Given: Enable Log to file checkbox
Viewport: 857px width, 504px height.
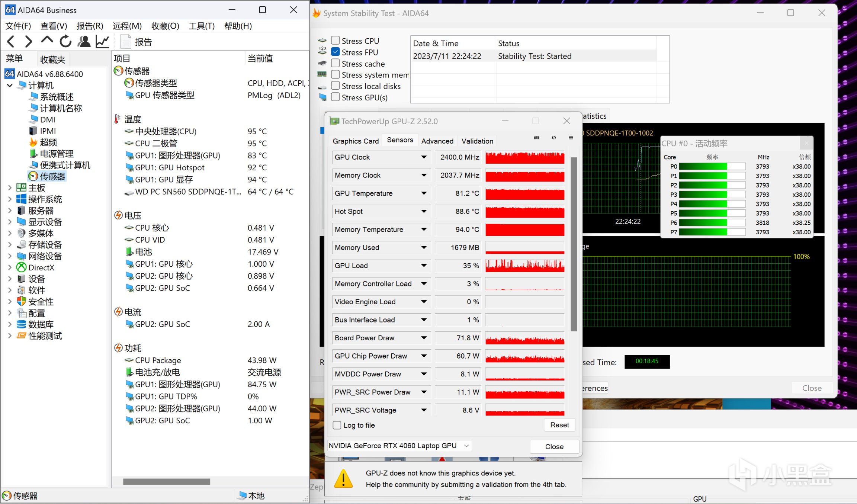Looking at the screenshot, I should (x=337, y=425).
